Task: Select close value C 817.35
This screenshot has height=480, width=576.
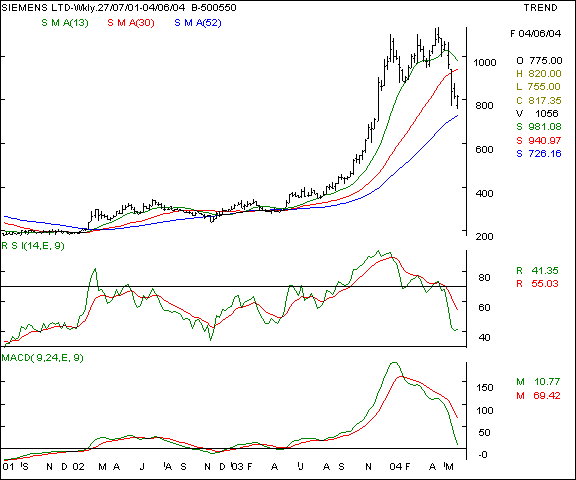Action: pyautogui.click(x=539, y=100)
